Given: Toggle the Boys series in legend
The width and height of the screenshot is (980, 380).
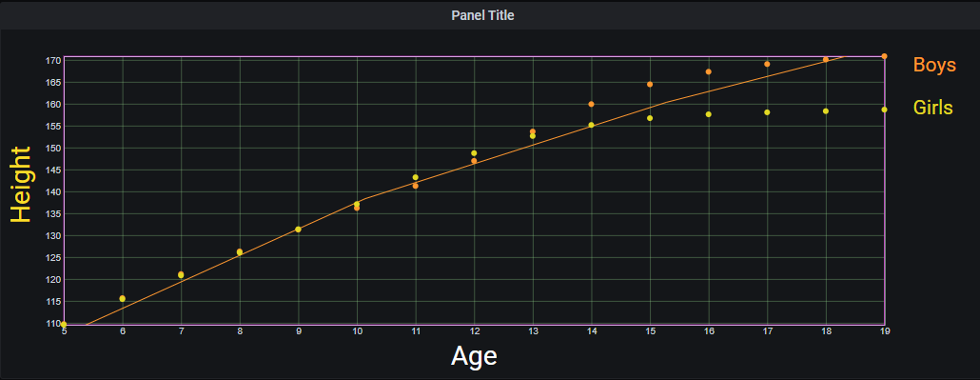Looking at the screenshot, I should (x=934, y=65).
